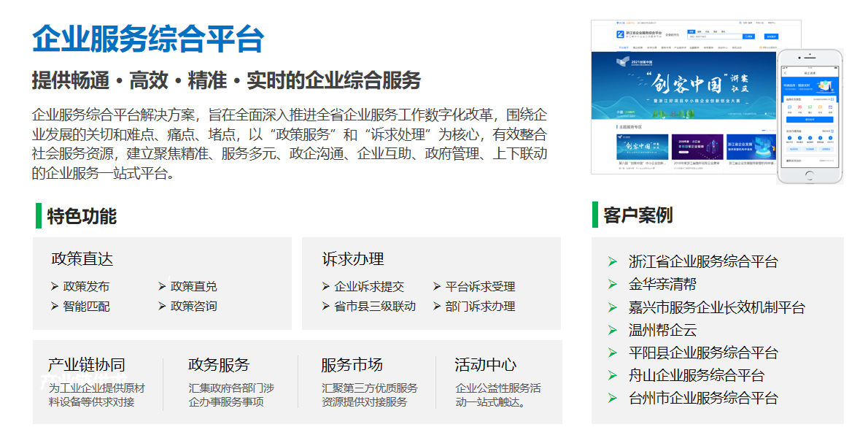Click the user login icon at preview top bar
Image resolution: width=868 pixels, height=446 pixels.
[740, 23]
